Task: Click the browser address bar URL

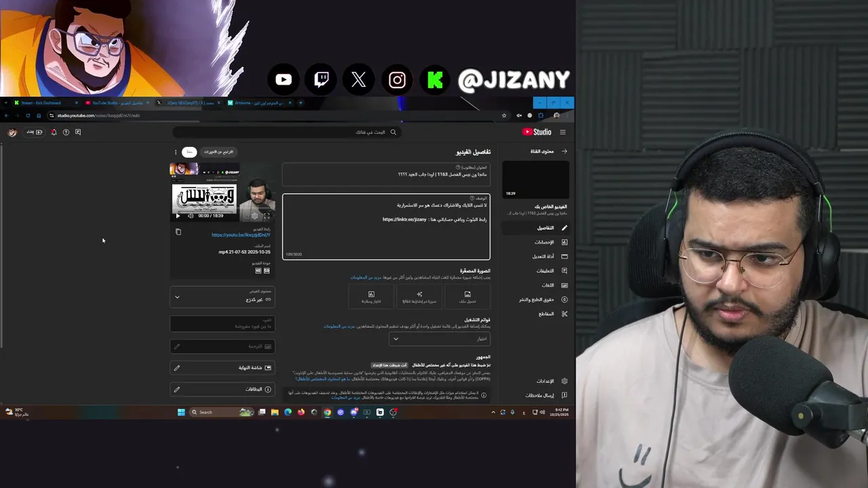Action: click(98, 116)
